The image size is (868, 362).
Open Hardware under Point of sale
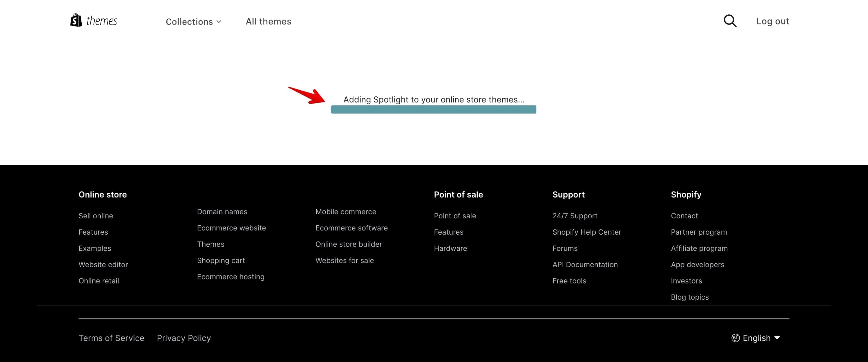tap(450, 248)
